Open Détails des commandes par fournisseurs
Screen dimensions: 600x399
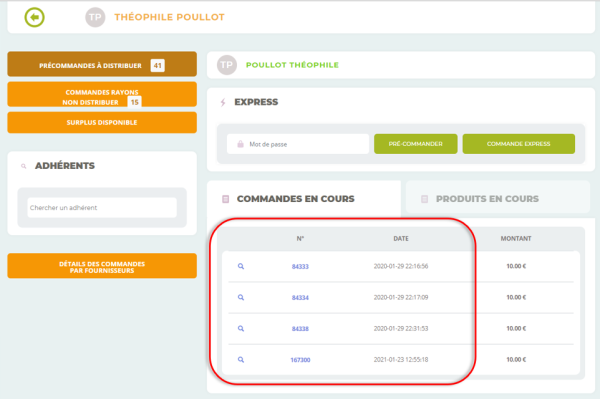tap(102, 266)
